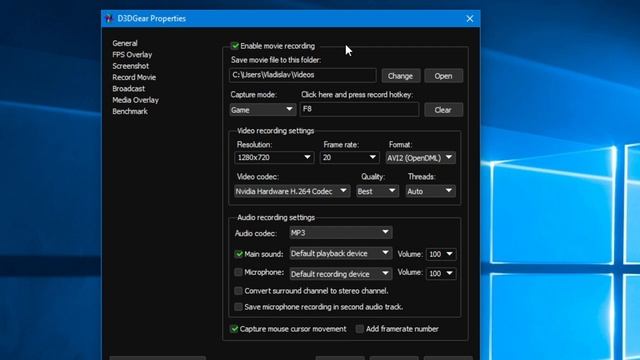The height and width of the screenshot is (360, 640).
Task: Expand the Capture mode dropdown
Action: [262, 109]
